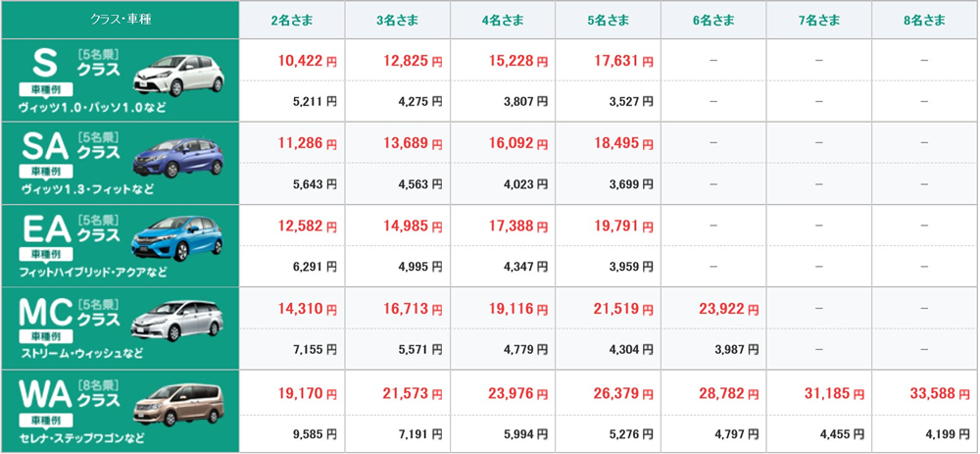Screen dimensions: 980x454
Task: Click the 5名さま column header
Action: coord(608,20)
